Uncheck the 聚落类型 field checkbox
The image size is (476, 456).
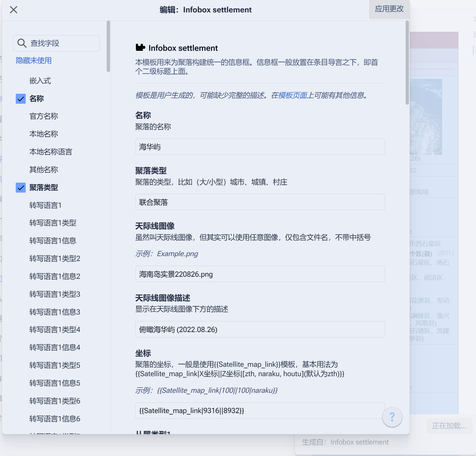(21, 187)
